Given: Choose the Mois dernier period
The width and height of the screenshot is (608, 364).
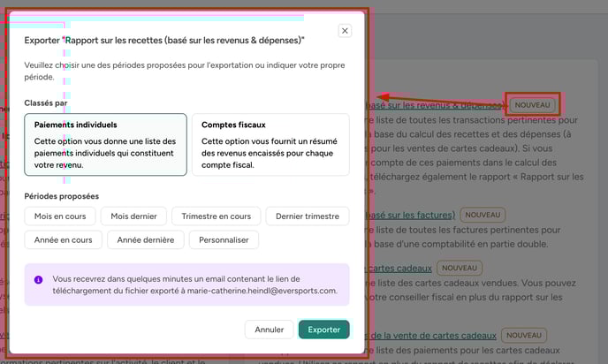Looking at the screenshot, I should click(133, 216).
